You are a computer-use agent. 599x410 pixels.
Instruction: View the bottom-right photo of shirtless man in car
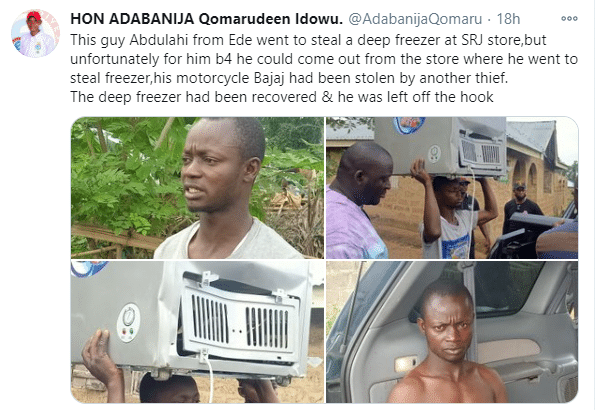[452, 332]
